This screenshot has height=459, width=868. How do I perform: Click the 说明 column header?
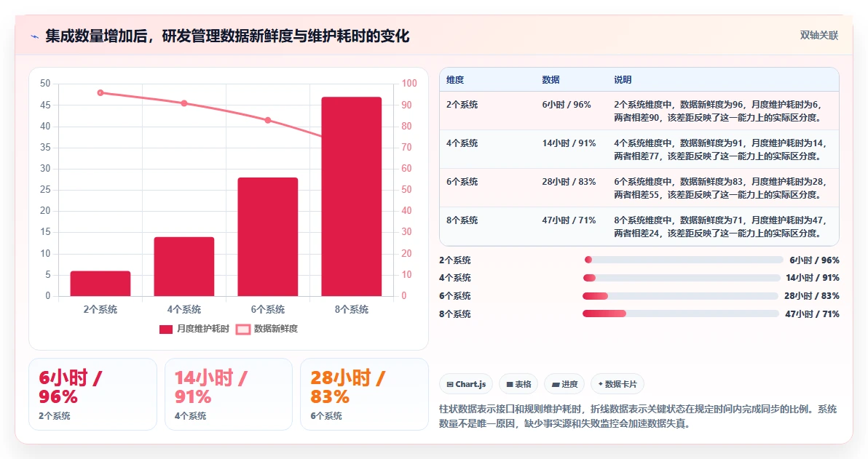623,79
